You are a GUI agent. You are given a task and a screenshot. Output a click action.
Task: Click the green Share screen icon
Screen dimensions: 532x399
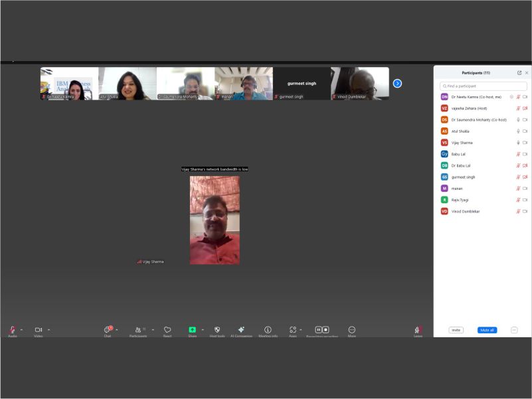(x=192, y=330)
